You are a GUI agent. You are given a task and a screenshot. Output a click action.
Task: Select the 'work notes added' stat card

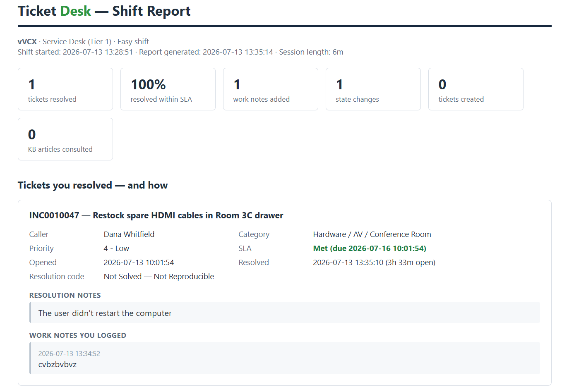coord(271,89)
